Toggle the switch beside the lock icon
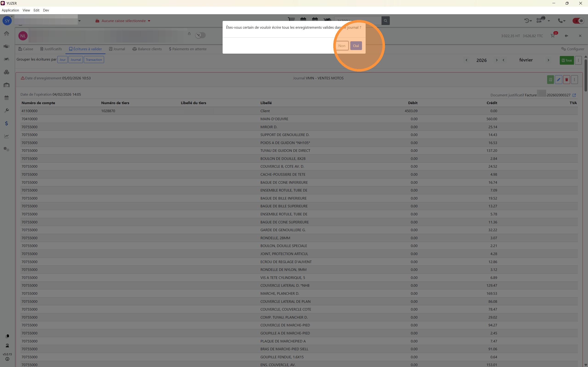 201,35
